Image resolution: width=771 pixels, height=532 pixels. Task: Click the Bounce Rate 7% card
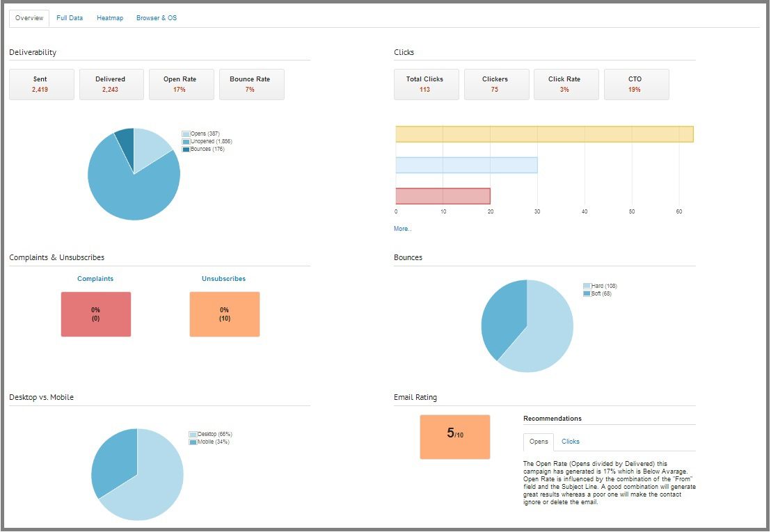point(251,83)
